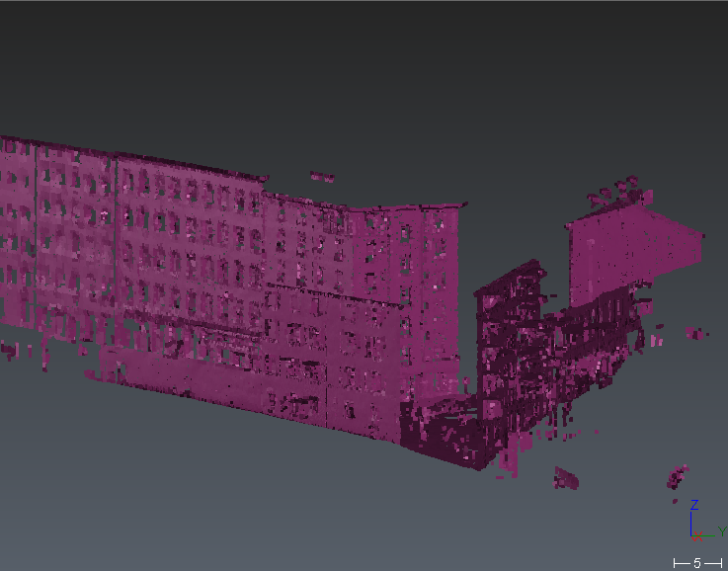Viewport: 728px width, 571px height.
Task: Click empty dark background at top
Action: 364,59
